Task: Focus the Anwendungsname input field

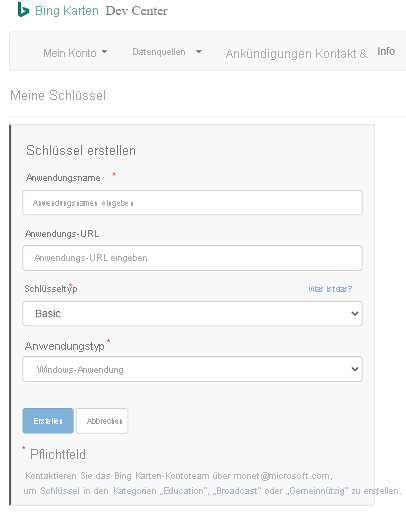Action: [x=192, y=203]
